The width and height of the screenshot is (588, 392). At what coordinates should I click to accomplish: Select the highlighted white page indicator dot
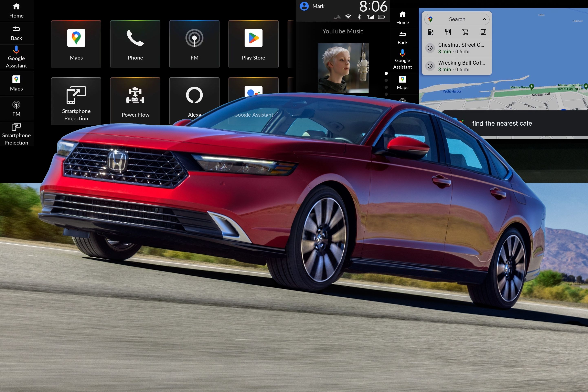[x=386, y=74]
